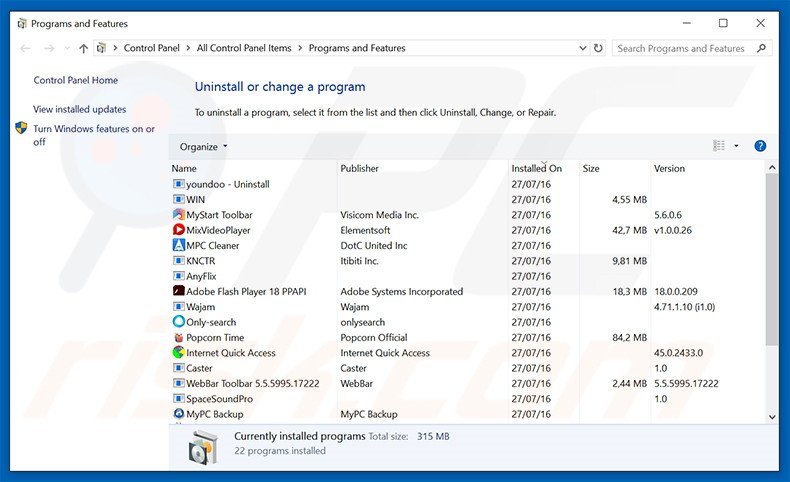The width and height of the screenshot is (790, 482).
Task: Click the Programs and Features breadcrumb
Action: click(x=357, y=48)
